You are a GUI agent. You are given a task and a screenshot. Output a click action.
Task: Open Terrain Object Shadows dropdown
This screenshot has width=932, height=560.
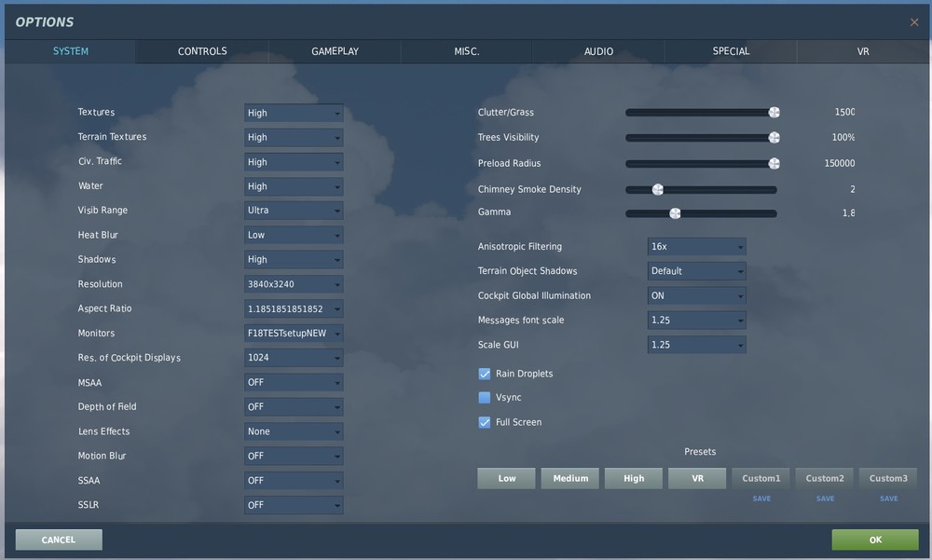[x=696, y=271]
